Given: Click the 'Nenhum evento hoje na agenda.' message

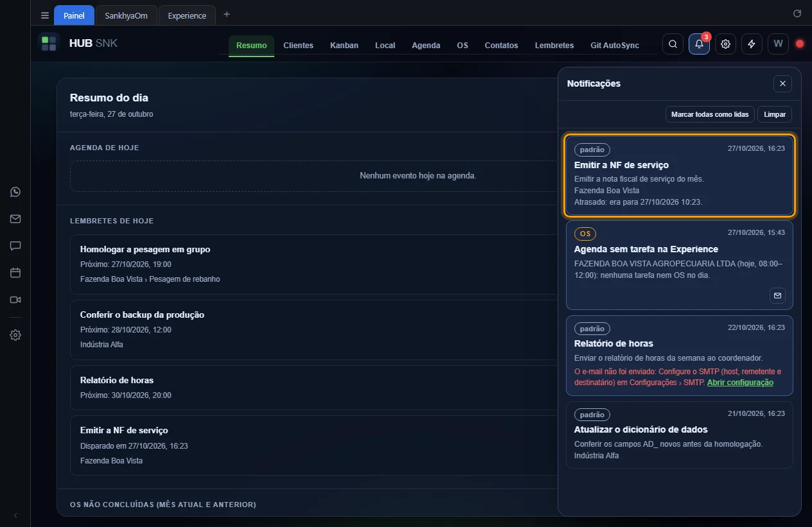Looking at the screenshot, I should pos(418,175).
